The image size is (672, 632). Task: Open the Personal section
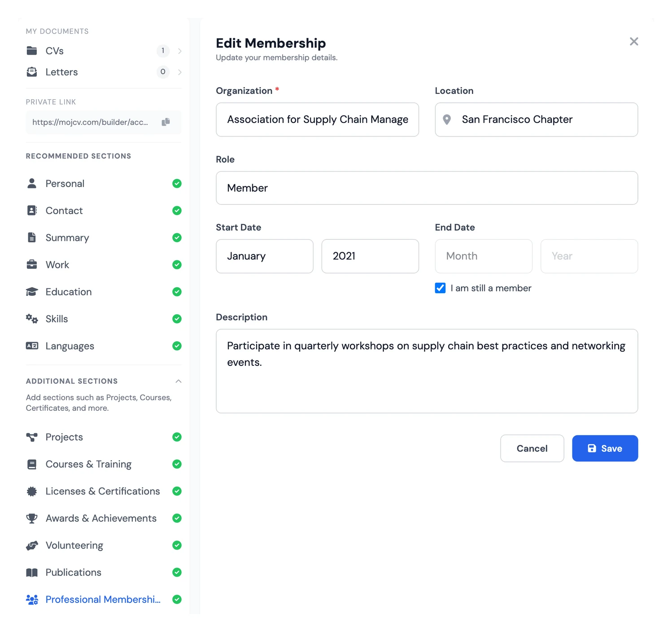[104, 184]
